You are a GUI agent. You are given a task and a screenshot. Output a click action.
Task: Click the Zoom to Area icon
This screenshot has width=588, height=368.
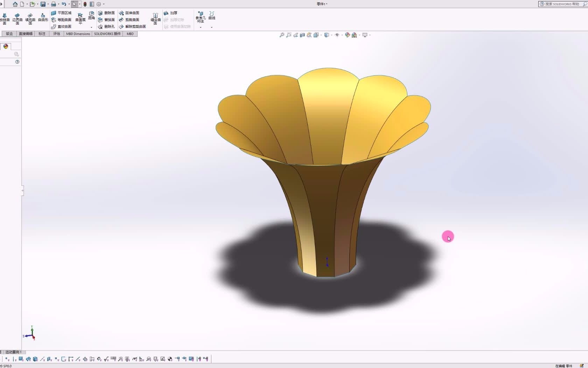click(289, 35)
